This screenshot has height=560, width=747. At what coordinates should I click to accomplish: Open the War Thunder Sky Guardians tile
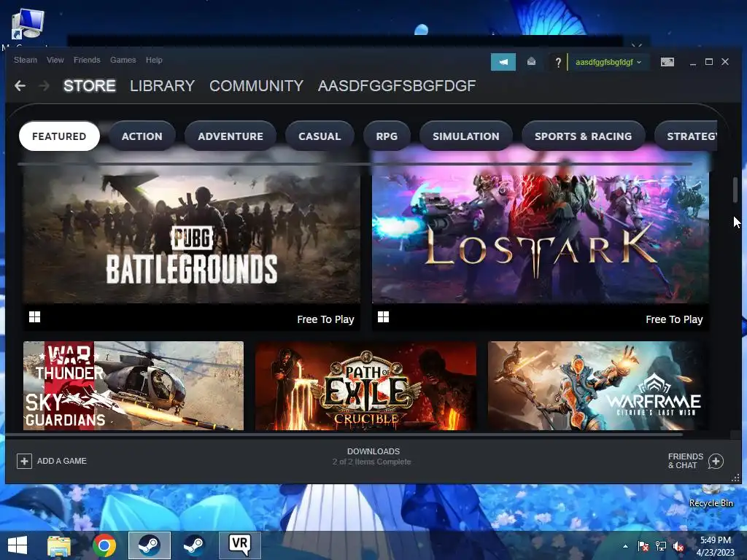133,386
